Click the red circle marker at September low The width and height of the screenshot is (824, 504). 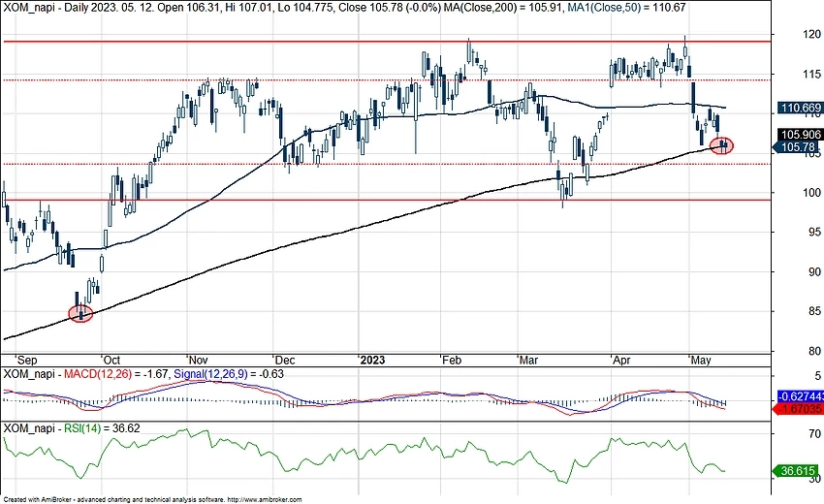(x=80, y=314)
